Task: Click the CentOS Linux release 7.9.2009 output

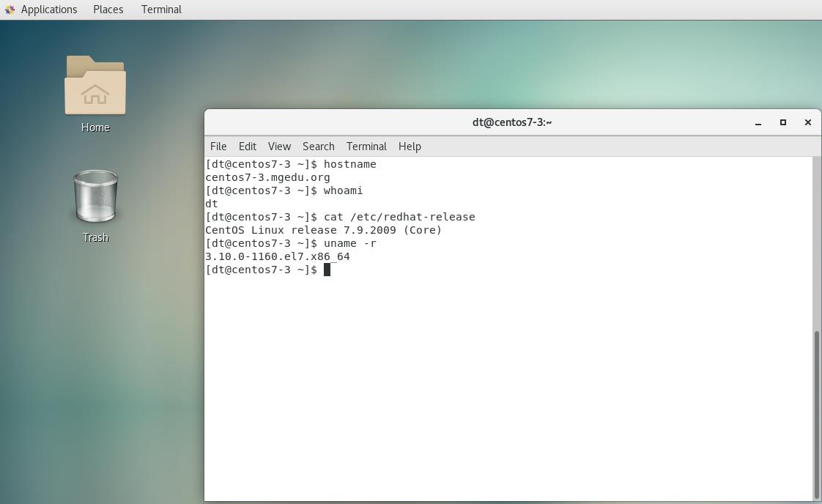Action: coord(324,230)
